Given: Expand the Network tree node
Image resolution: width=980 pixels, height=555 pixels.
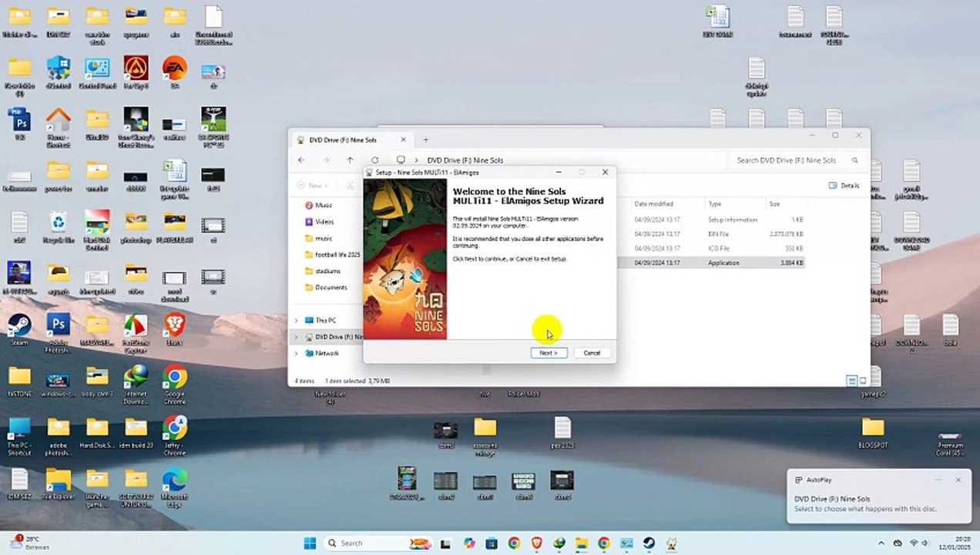Looking at the screenshot, I should click(x=296, y=354).
